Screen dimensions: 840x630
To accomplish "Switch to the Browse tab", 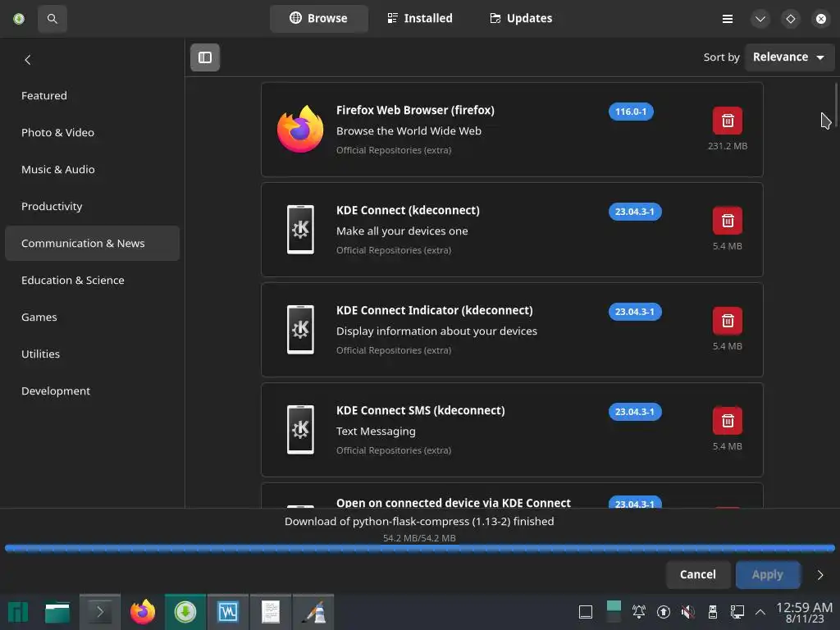I will pyautogui.click(x=319, y=19).
